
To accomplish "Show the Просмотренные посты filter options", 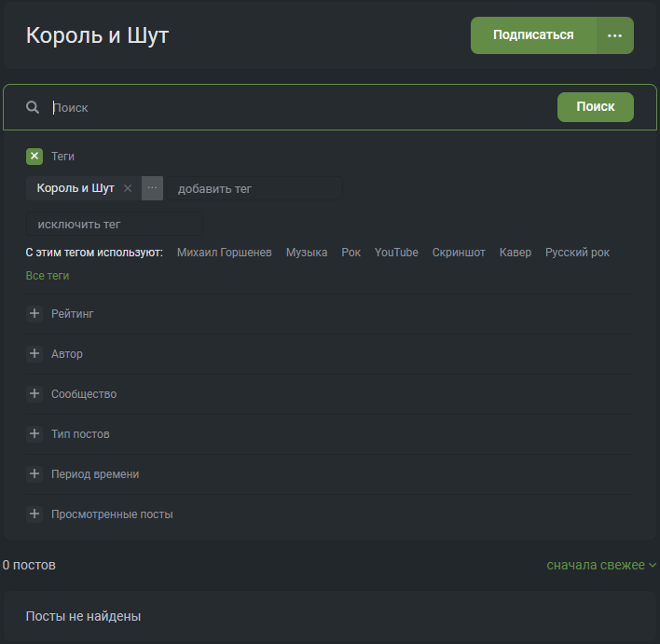I will point(34,514).
